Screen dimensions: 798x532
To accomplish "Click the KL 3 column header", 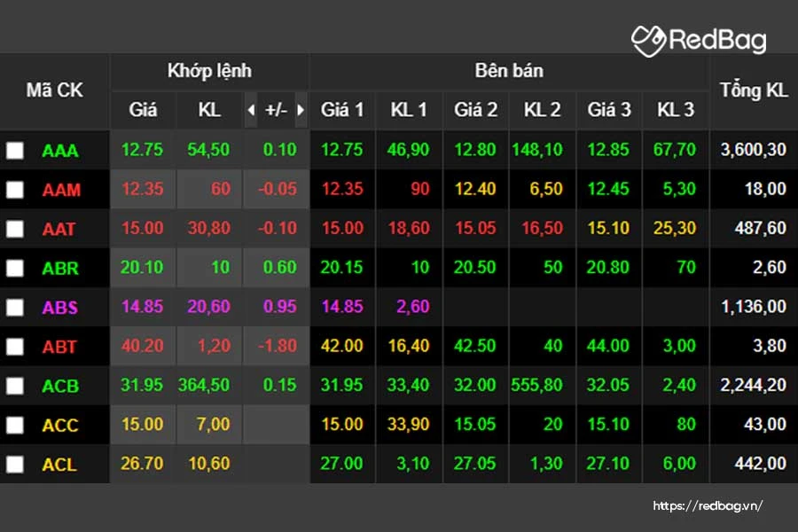I will click(676, 110).
